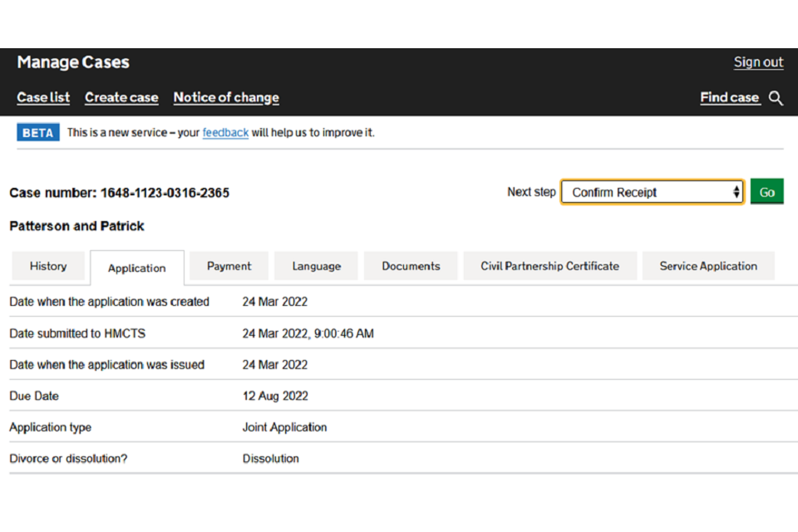View the Documents tab
This screenshot has width=798, height=532.
click(x=411, y=266)
